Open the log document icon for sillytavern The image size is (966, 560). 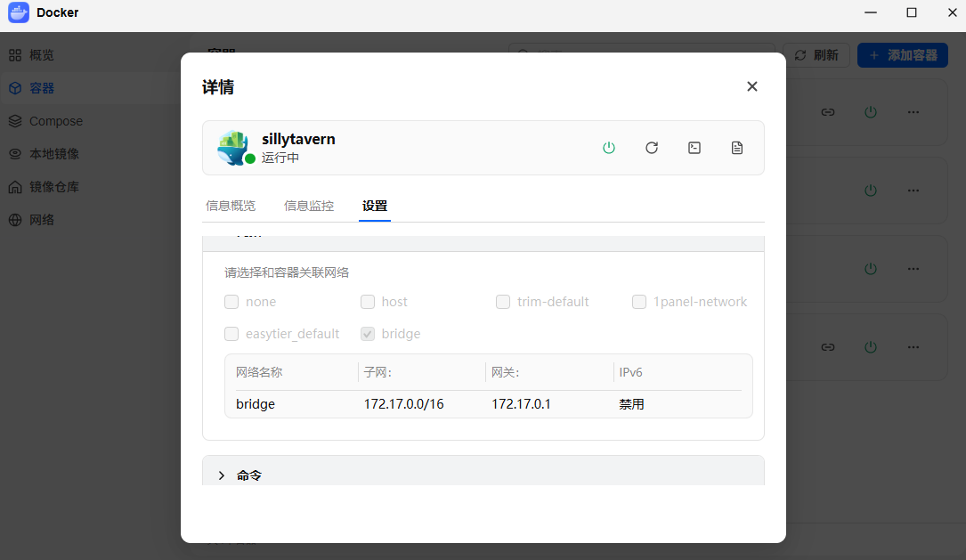coord(737,148)
